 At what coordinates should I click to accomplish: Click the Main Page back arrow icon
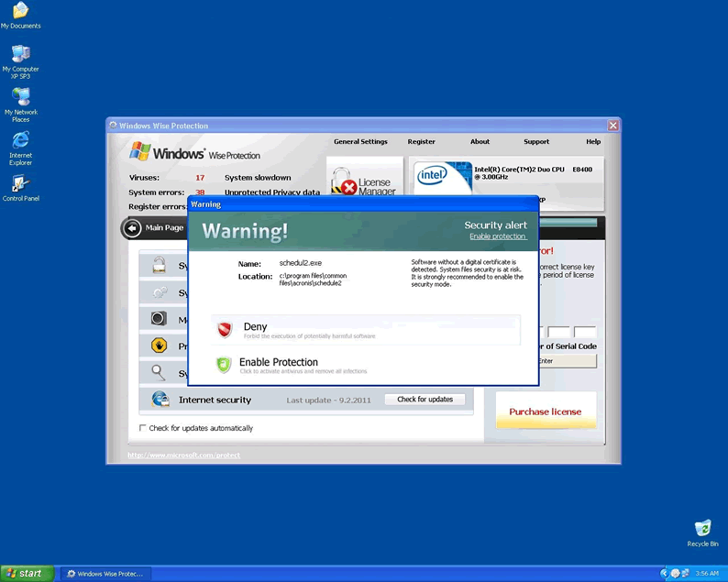click(133, 228)
